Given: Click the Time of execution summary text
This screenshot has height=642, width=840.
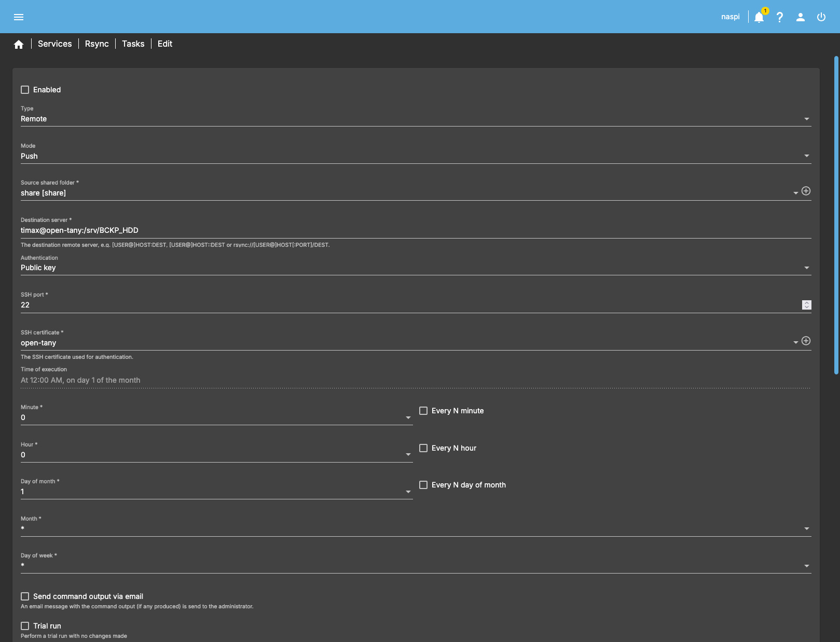Looking at the screenshot, I should [80, 380].
